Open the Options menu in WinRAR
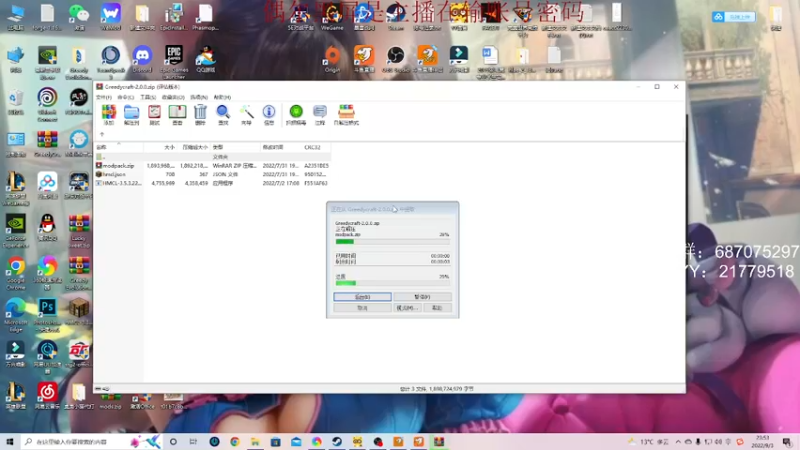The height and width of the screenshot is (450, 800). (x=199, y=97)
